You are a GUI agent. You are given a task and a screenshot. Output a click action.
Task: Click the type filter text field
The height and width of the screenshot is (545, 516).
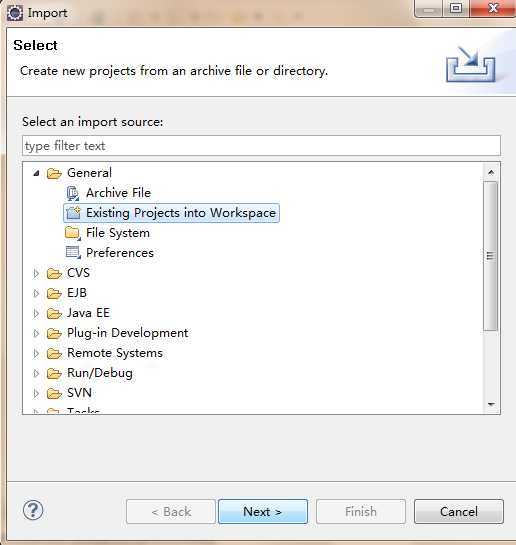[261, 146]
